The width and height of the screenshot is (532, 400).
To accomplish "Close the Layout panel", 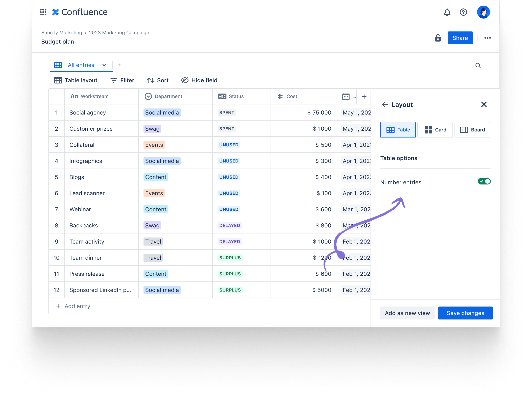I will tap(484, 104).
